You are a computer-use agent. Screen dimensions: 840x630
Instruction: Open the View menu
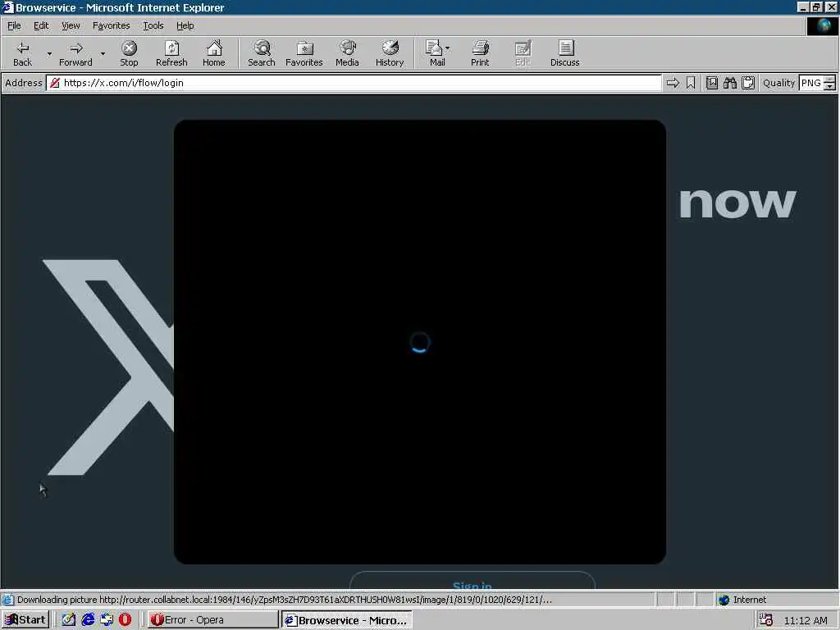pos(71,25)
